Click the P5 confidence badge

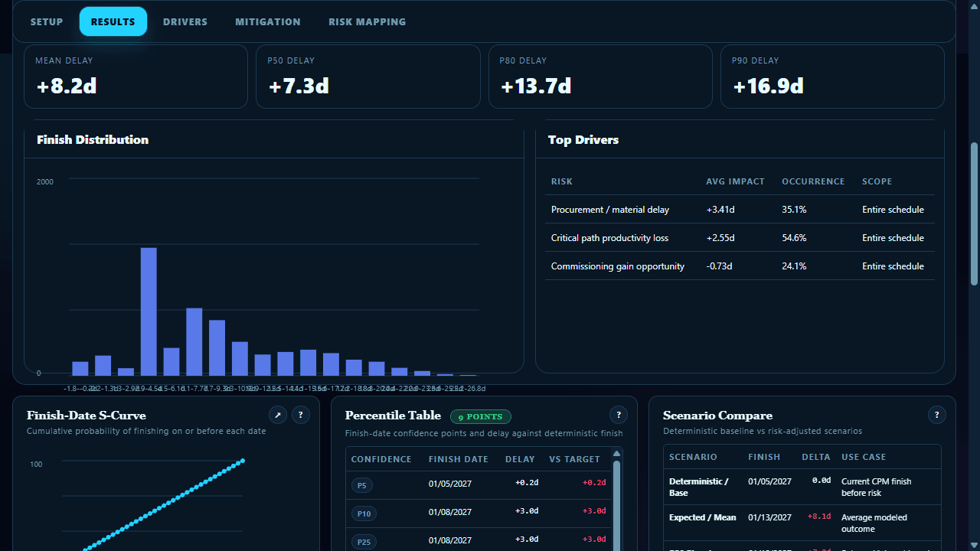[x=361, y=485]
